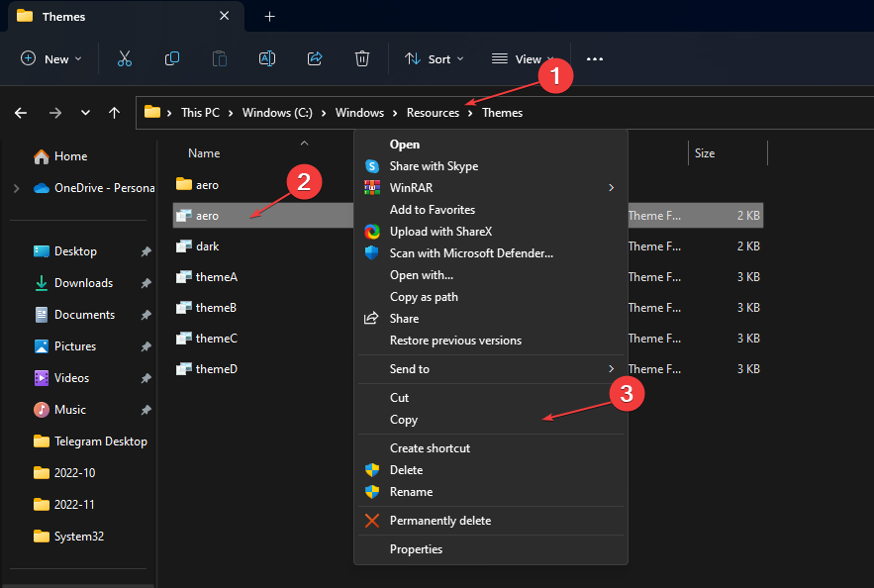Screen dimensions: 874x588
Task: Select the themeC file
Action: click(216, 339)
